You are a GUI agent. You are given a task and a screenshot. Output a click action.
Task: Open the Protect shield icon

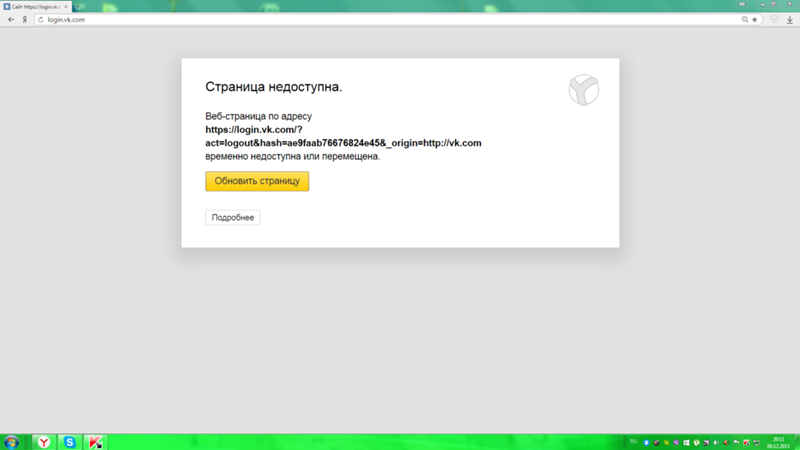tap(774, 19)
